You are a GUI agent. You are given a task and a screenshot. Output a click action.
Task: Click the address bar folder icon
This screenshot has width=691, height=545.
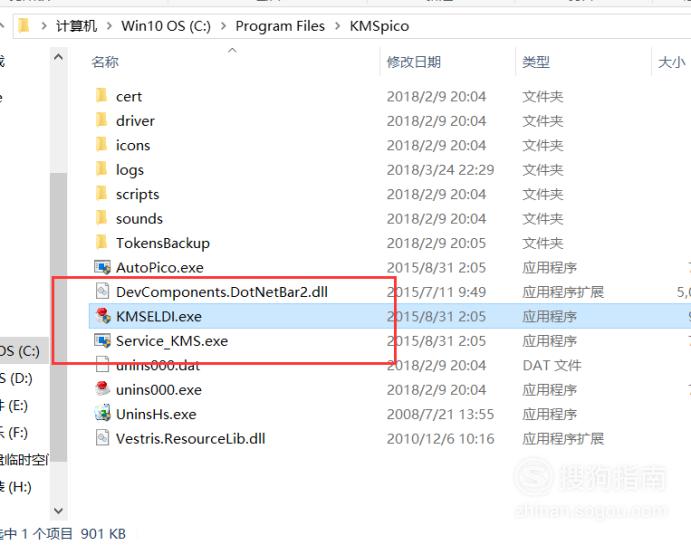[x=24, y=26]
